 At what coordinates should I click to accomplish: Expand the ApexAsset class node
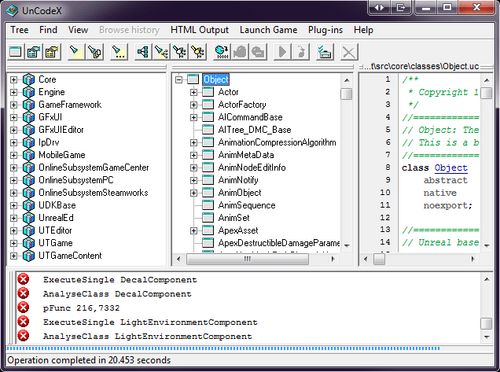[x=194, y=231]
